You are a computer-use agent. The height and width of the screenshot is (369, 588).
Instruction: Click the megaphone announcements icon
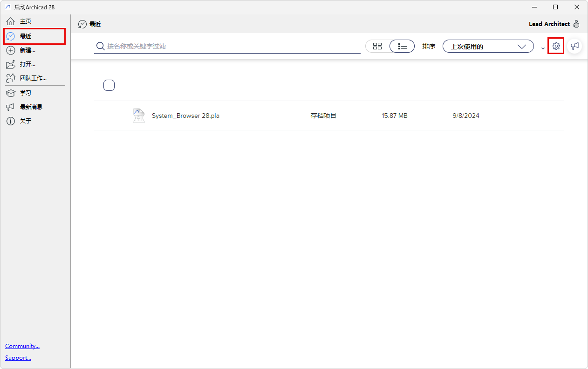pos(575,46)
